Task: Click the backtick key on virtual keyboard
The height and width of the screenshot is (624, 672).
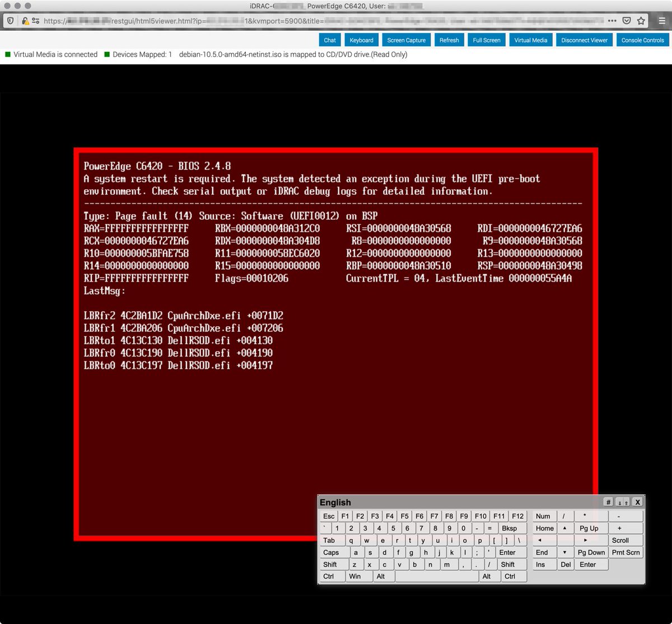Action: coord(325,528)
